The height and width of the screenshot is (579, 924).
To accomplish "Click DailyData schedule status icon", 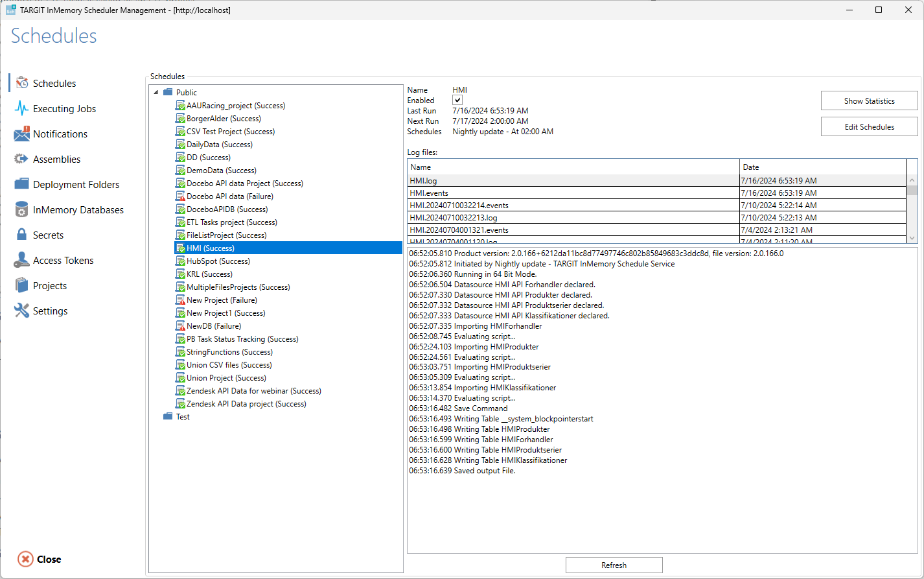I will pos(181,145).
